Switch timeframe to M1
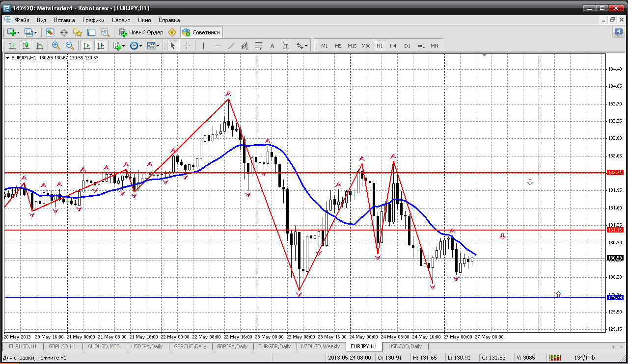The image size is (628, 364). pyautogui.click(x=325, y=46)
